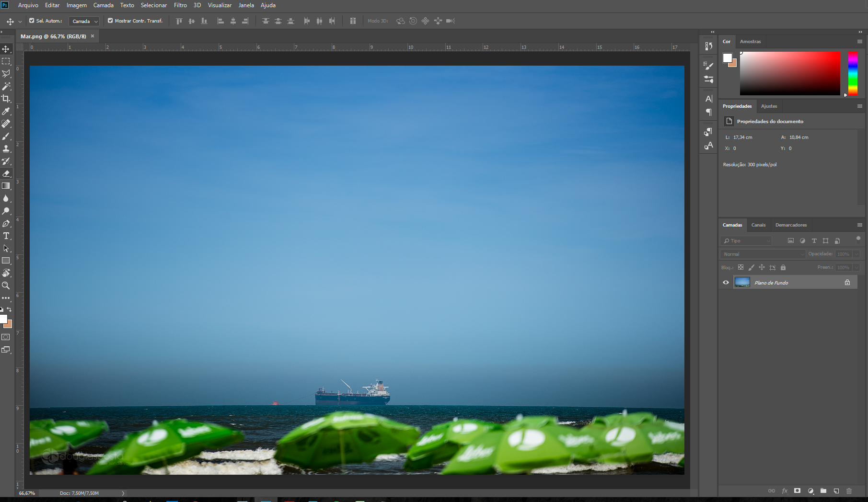Click the delete layer trash icon
This screenshot has width=868, height=502.
point(849,491)
